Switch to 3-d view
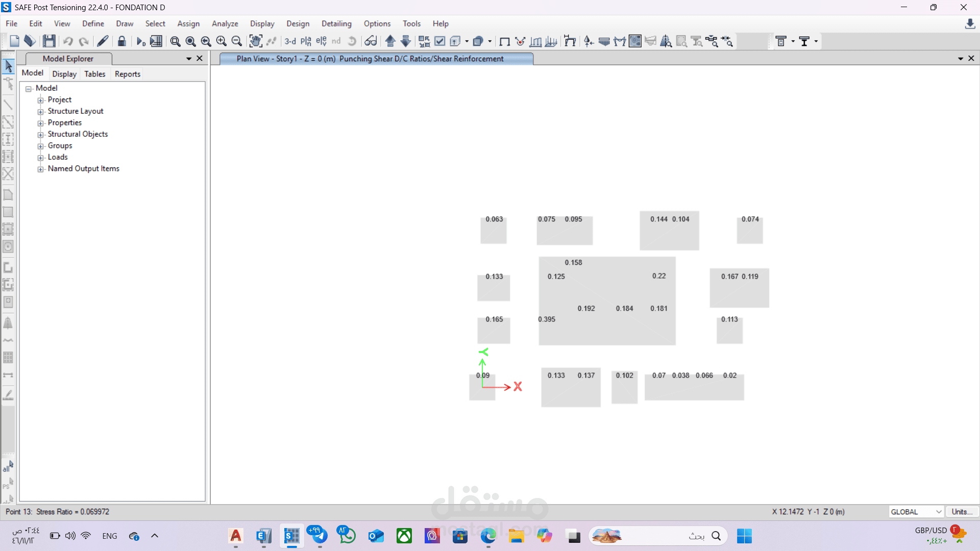This screenshot has height=551, width=980. click(x=290, y=41)
